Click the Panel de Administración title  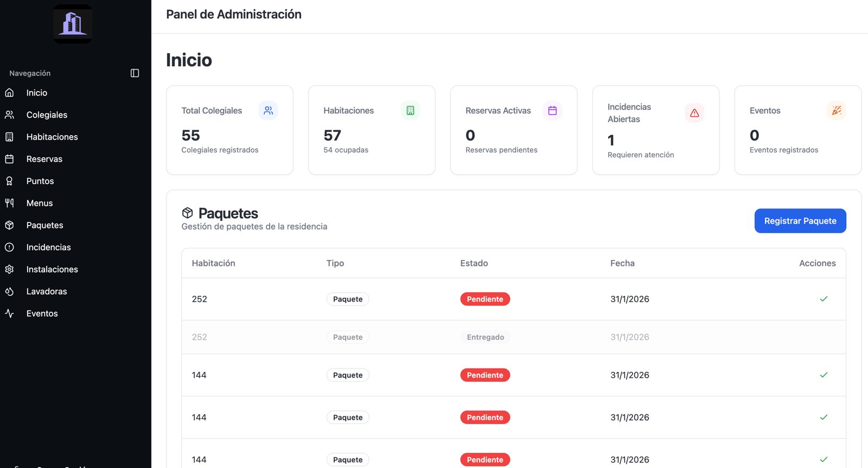(234, 15)
